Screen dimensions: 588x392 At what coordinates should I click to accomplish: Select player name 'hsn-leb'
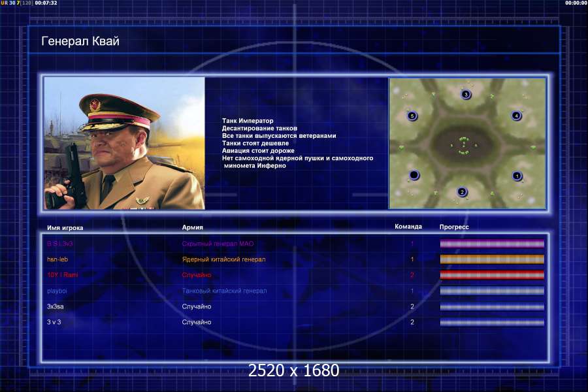(x=57, y=259)
